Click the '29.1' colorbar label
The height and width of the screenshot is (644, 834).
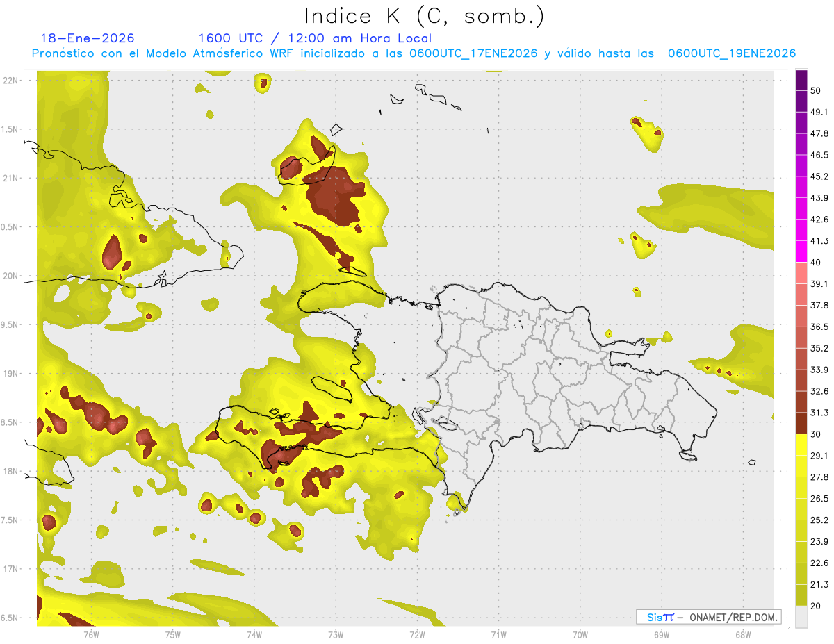pyautogui.click(x=820, y=456)
